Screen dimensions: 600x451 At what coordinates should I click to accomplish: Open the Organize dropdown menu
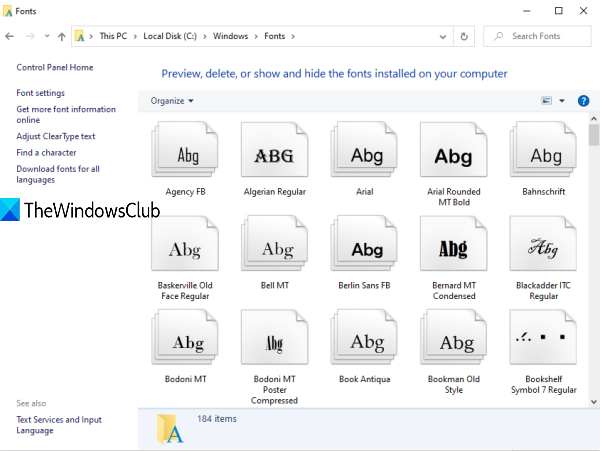[172, 101]
